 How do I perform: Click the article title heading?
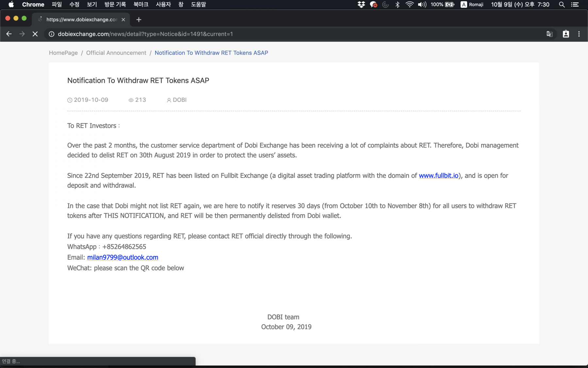coord(138,80)
